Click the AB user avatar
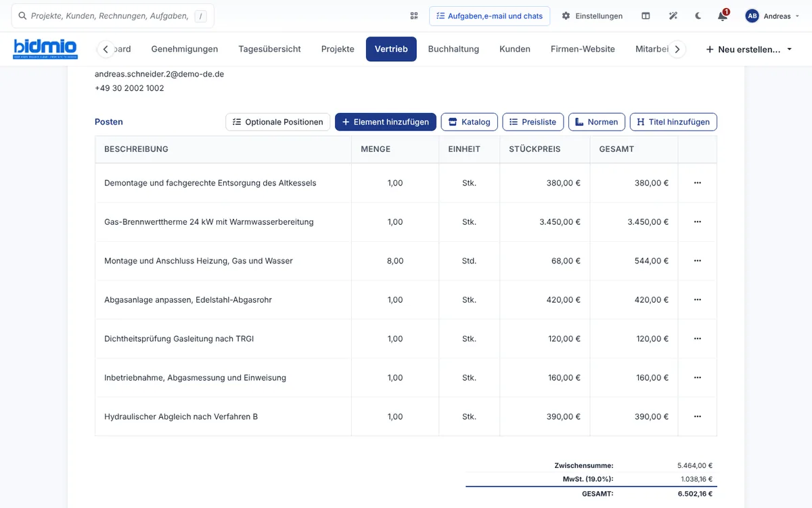This screenshot has height=508, width=812. [752, 16]
